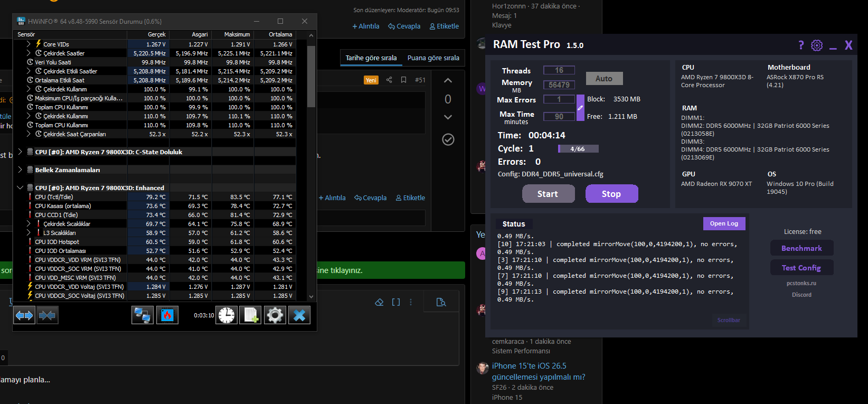868x404 pixels.
Task: Click the Start button in RAM Test Pro
Action: [x=548, y=194]
